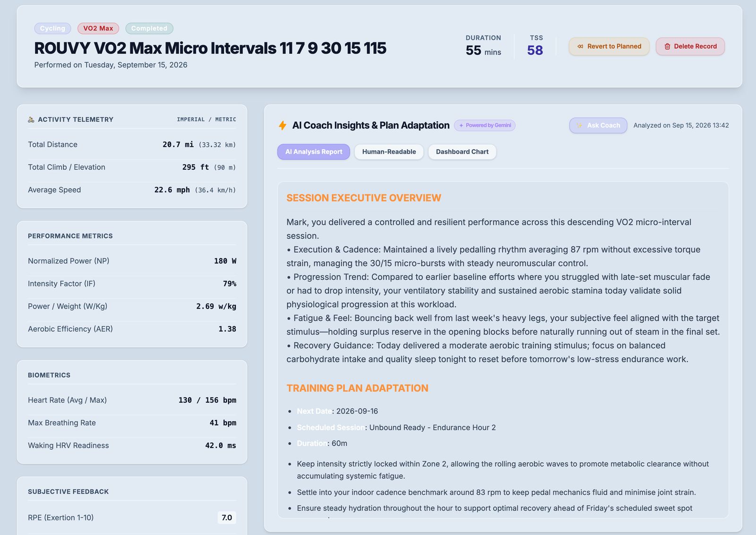
Task: Click the trash icon in Delete Record
Action: (667, 46)
